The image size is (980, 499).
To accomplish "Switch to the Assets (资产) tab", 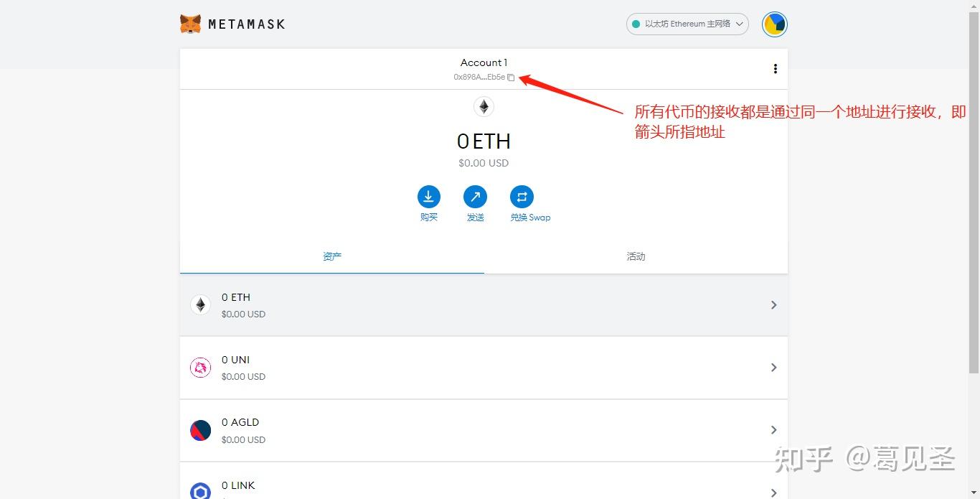I will pos(332,256).
